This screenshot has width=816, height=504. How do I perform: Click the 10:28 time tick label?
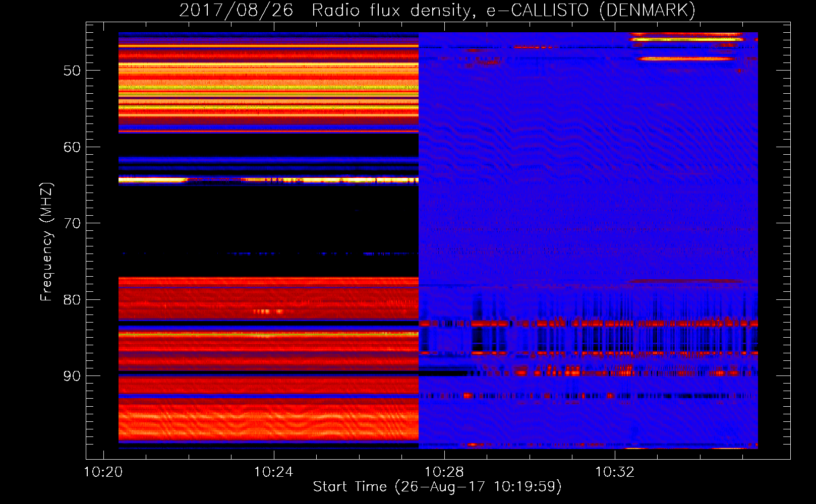444,472
